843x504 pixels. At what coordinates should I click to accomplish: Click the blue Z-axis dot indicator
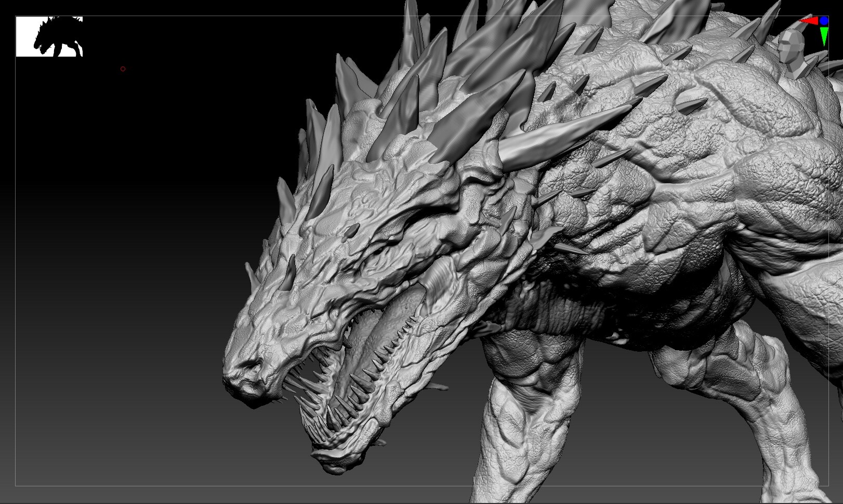pyautogui.click(x=824, y=21)
